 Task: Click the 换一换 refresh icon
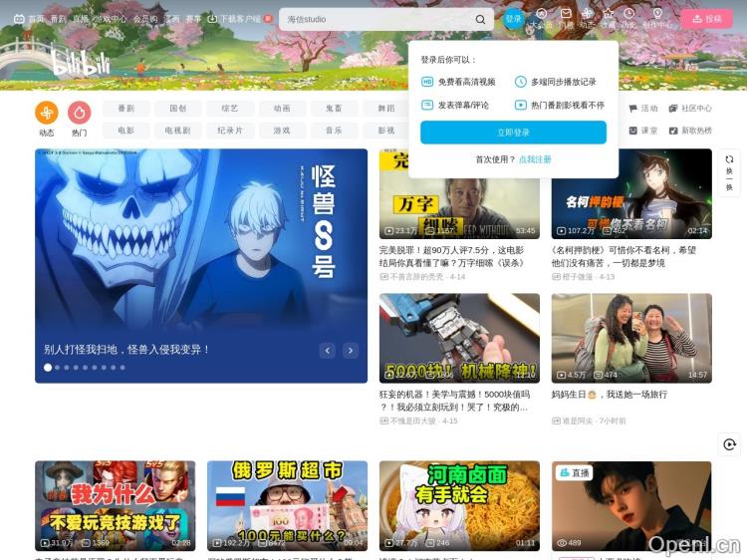coord(729,159)
